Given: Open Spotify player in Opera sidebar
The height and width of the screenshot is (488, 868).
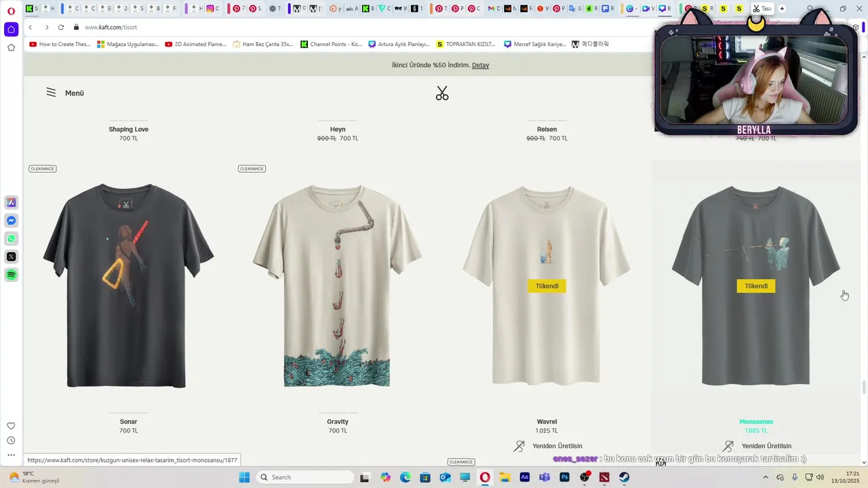Looking at the screenshot, I should 12,274.
